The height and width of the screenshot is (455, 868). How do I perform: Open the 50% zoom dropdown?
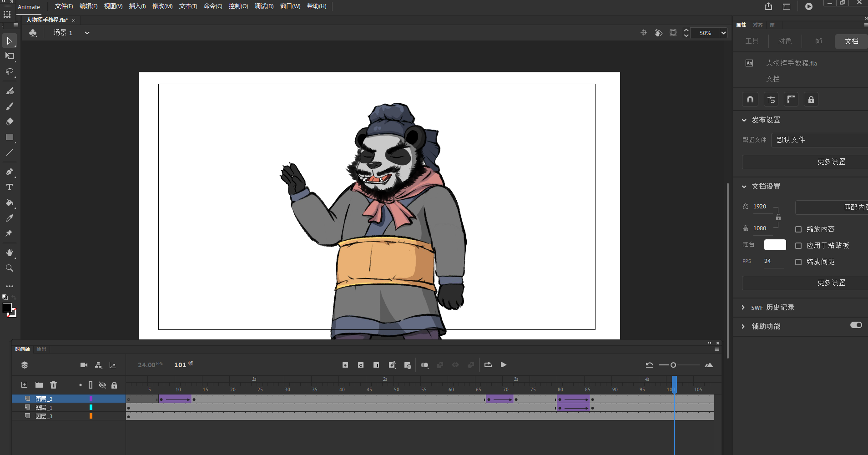point(723,33)
